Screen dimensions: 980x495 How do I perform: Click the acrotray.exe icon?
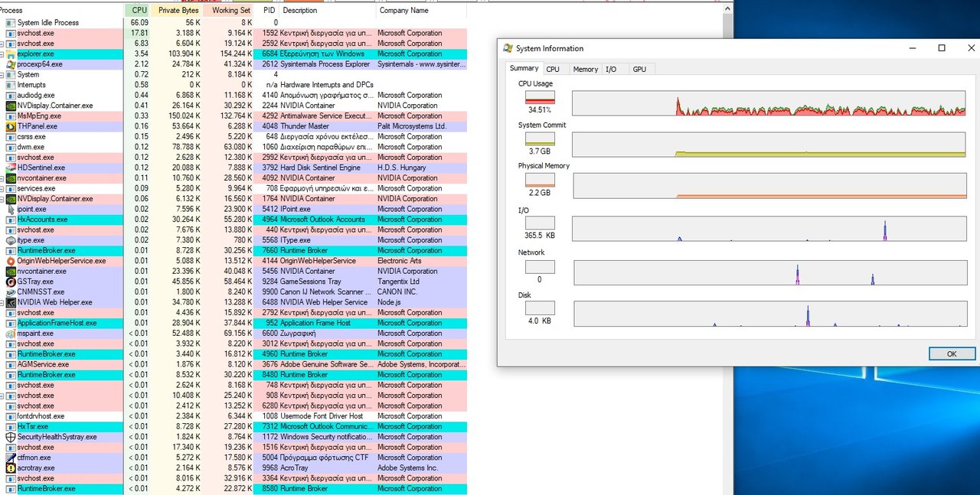[x=11, y=467]
